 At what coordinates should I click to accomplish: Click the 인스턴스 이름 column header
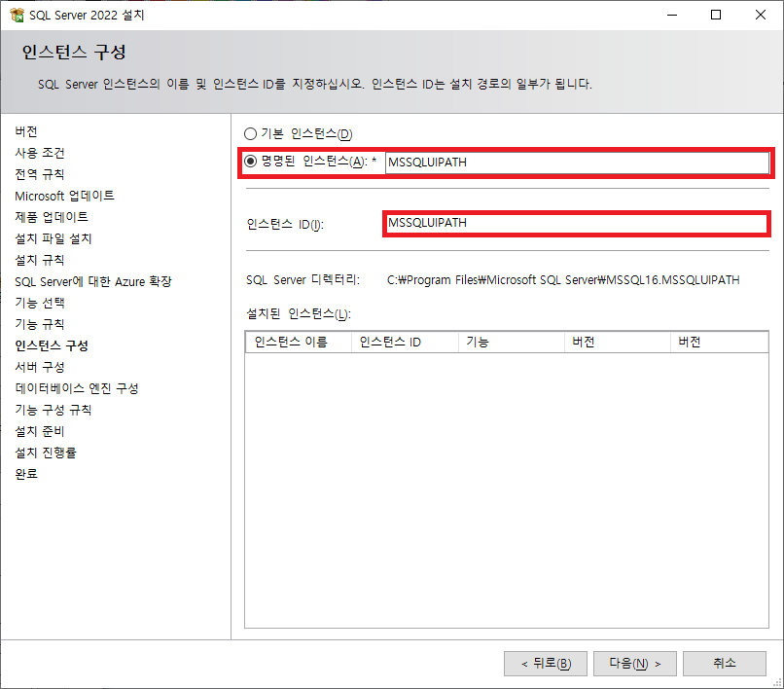click(299, 343)
